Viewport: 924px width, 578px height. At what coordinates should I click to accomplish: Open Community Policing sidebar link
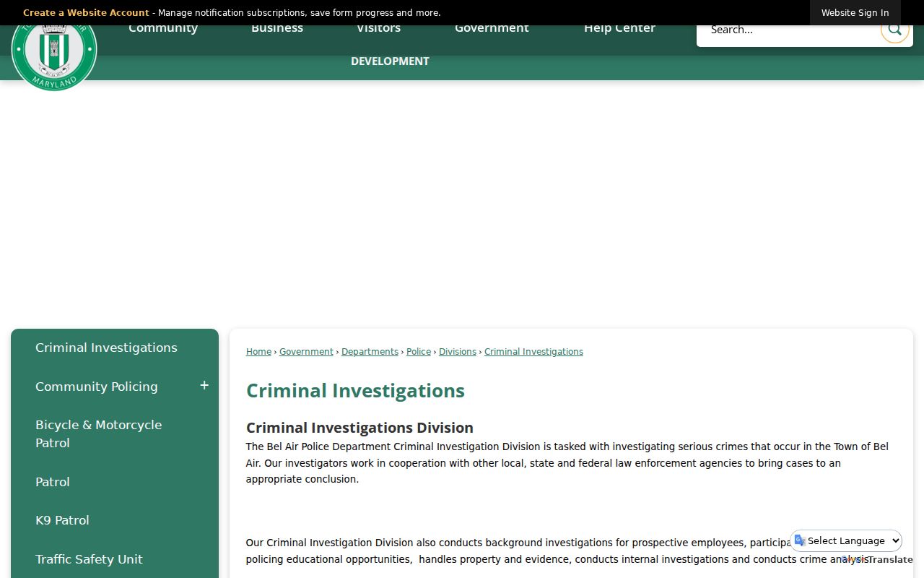point(97,387)
